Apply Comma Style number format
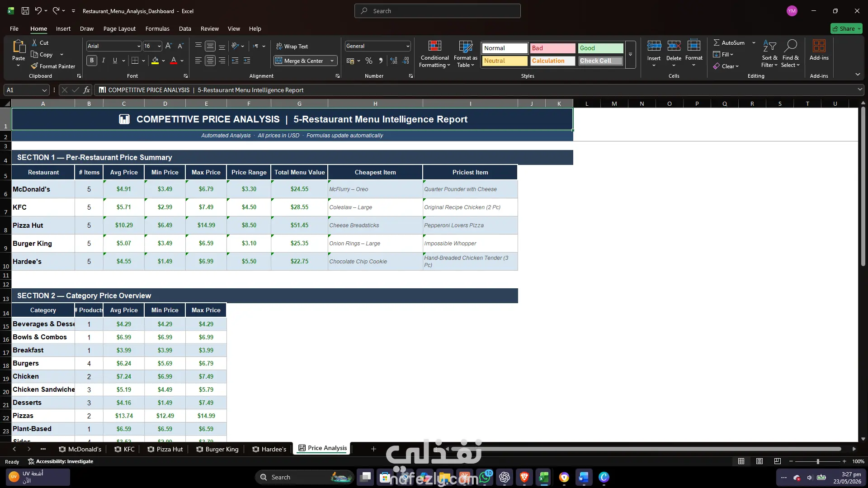Screen dimensions: 868x488 point(381,61)
